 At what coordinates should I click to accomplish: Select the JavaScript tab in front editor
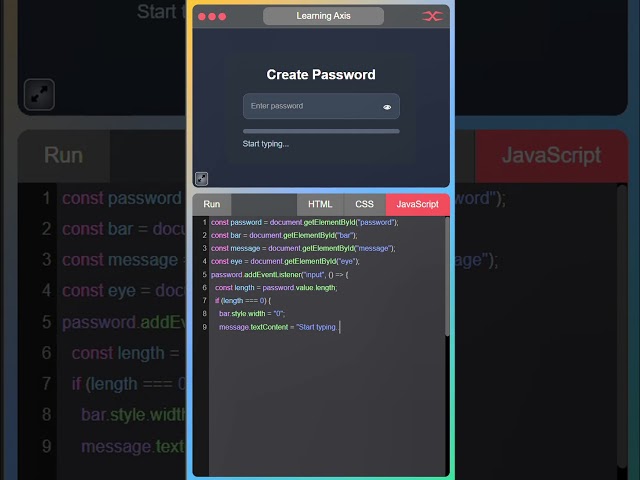tap(418, 204)
